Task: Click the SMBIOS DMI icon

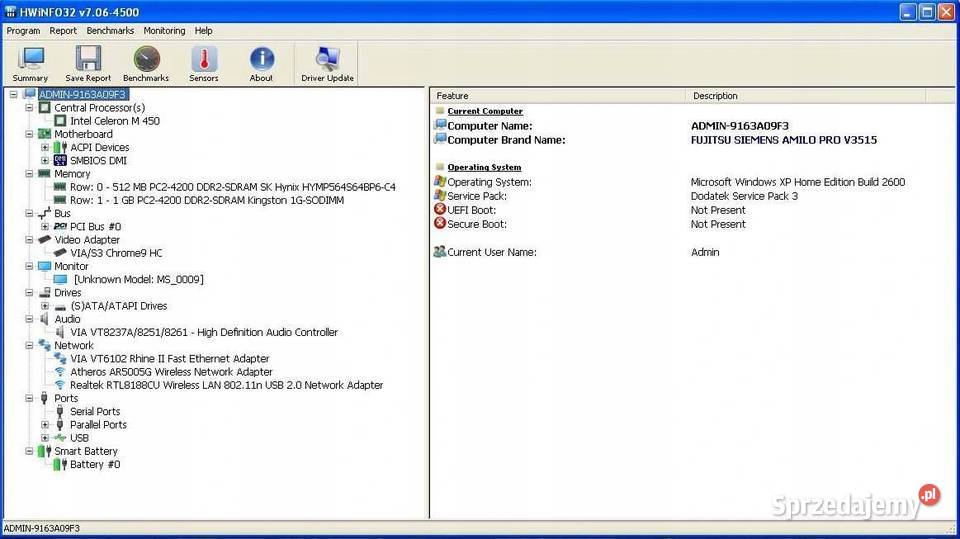Action: [60, 160]
